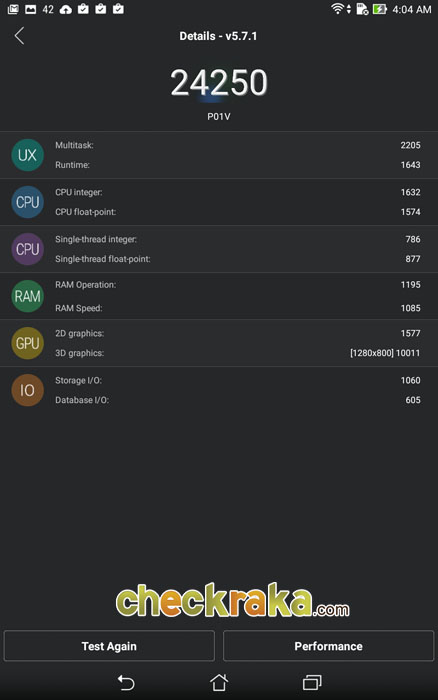Select the green RAM category icon
Screen dimensions: 438x700
tap(27, 296)
